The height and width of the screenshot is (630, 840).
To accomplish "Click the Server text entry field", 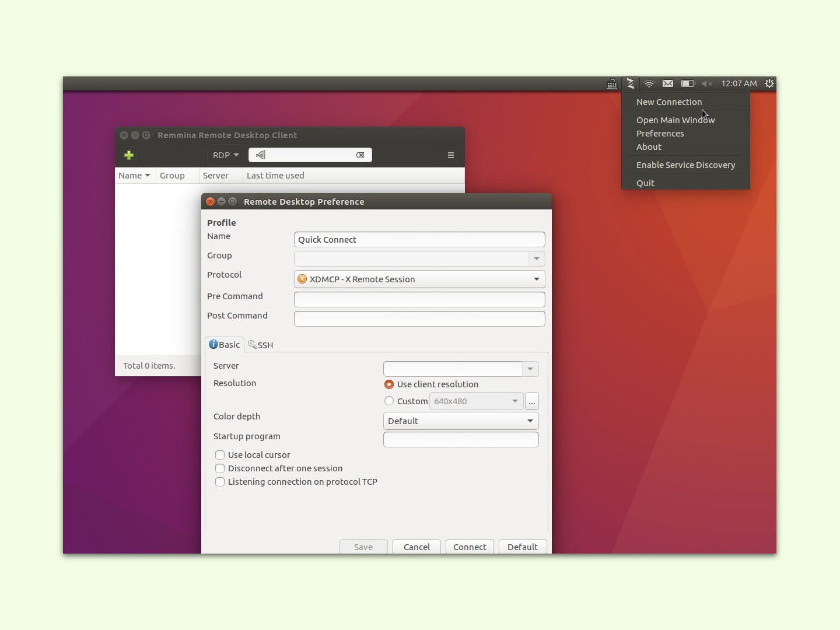I will [x=453, y=369].
